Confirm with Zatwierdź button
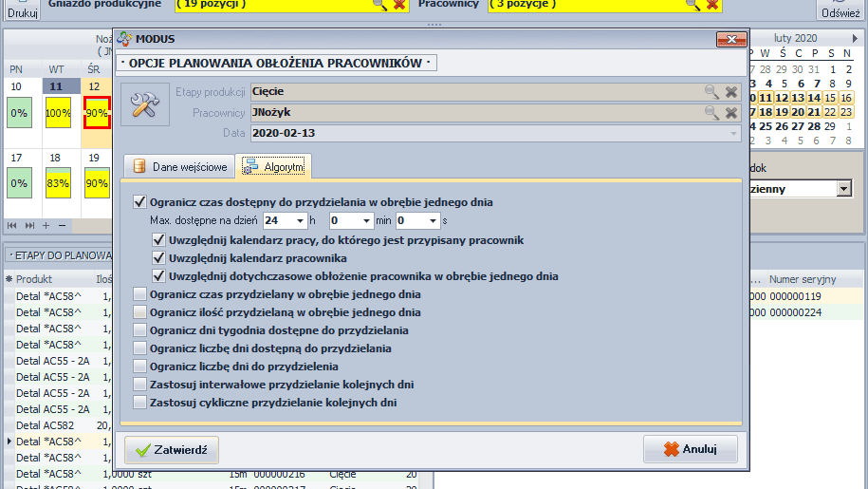The image size is (868, 489). point(172,450)
